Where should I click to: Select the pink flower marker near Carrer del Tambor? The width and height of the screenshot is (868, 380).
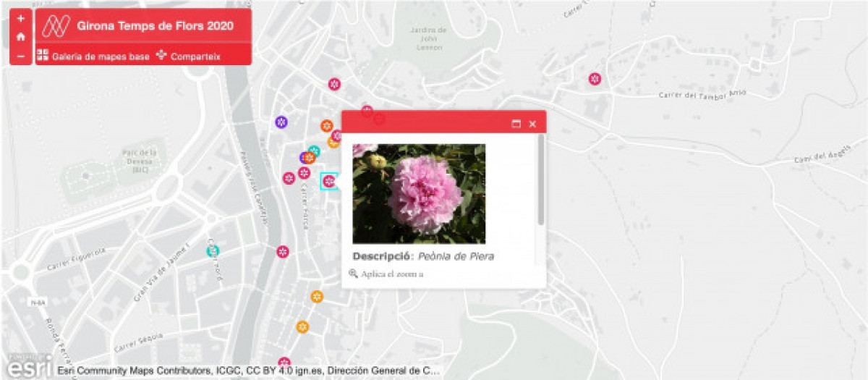click(595, 79)
